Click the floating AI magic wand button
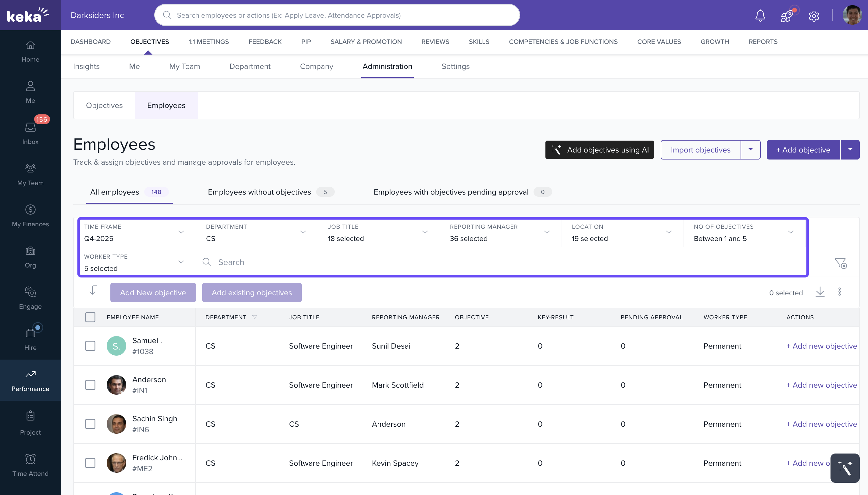The height and width of the screenshot is (495, 868). [x=845, y=468]
